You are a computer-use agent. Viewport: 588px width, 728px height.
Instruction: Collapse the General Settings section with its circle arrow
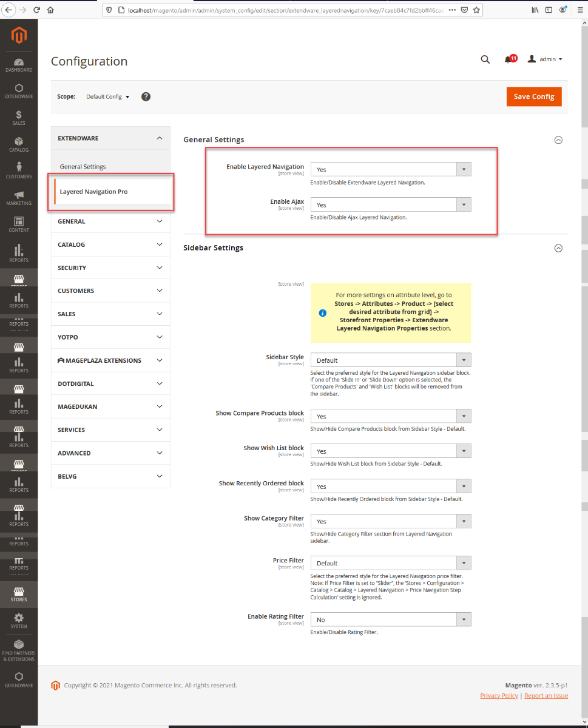click(558, 140)
